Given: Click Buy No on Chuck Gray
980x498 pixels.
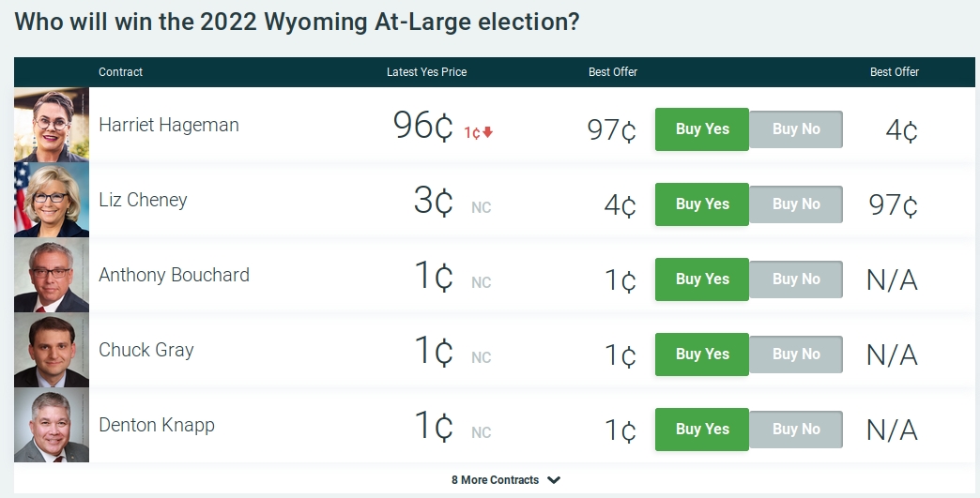Looking at the screenshot, I should click(x=796, y=355).
